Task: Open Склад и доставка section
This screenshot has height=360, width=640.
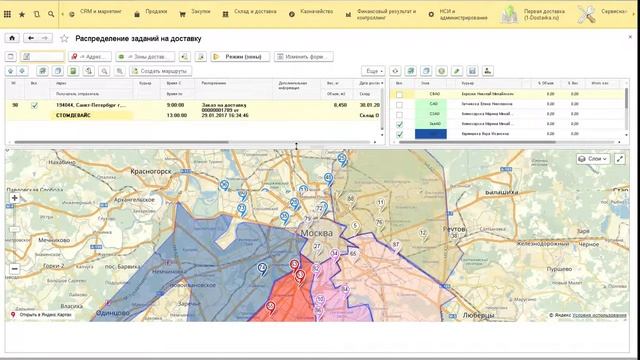Action: (x=249, y=12)
